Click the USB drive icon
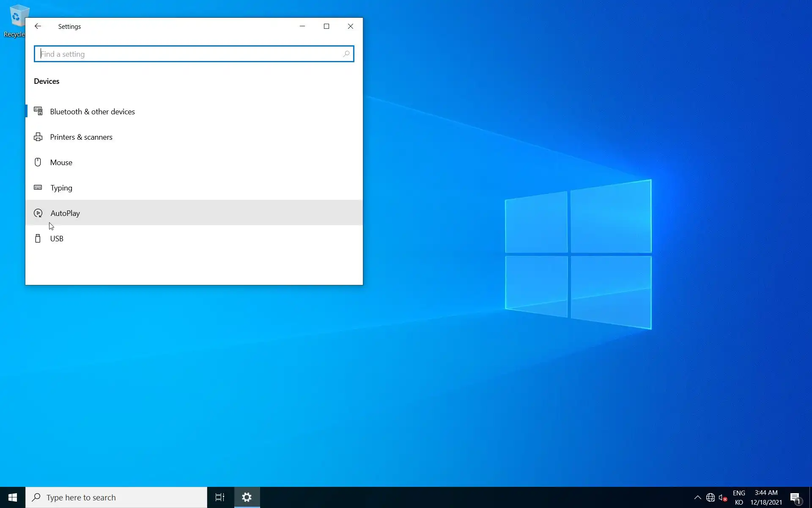This screenshot has width=812, height=508. coord(38,238)
